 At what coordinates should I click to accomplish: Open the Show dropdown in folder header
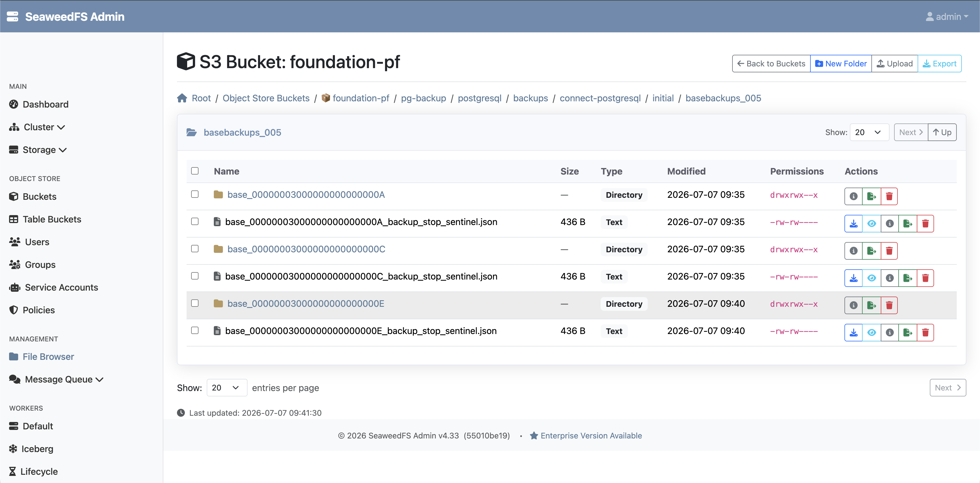[869, 133]
